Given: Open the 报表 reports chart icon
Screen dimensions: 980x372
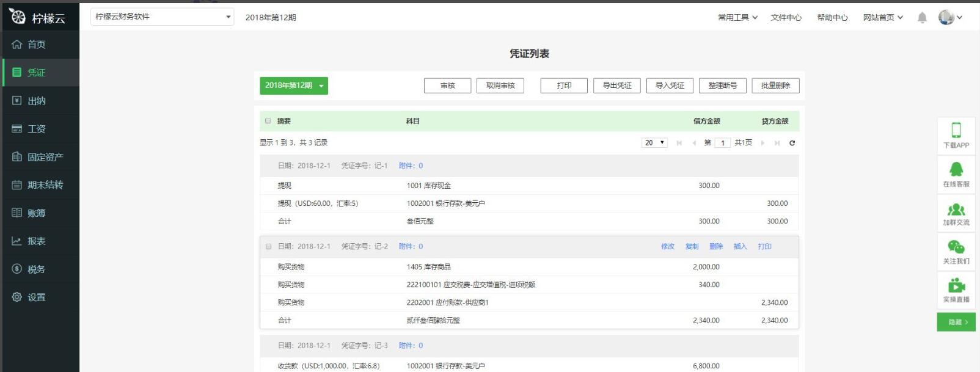Looking at the screenshot, I should [x=17, y=241].
